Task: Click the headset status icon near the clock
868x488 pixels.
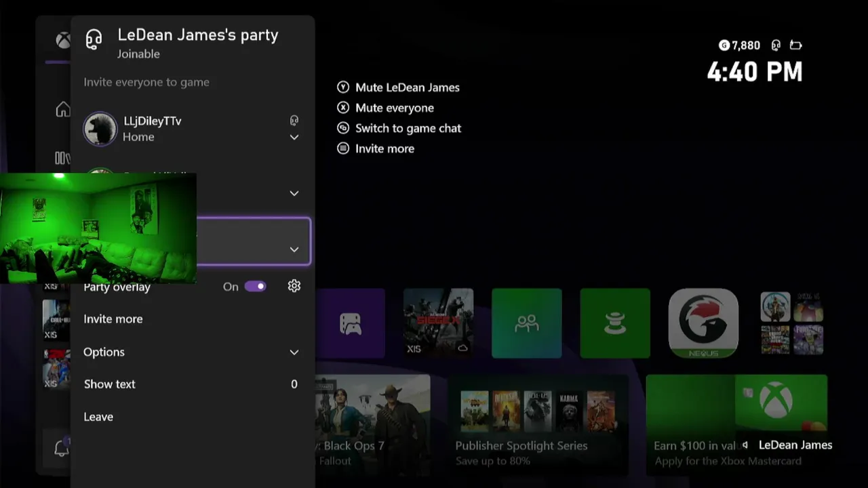Action: (776, 45)
